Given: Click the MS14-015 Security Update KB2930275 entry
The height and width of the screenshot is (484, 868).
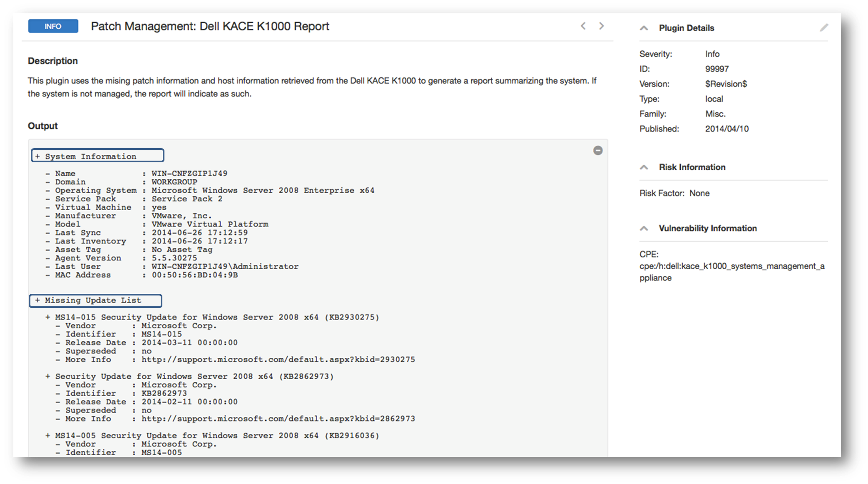Looking at the screenshot, I should click(217, 317).
